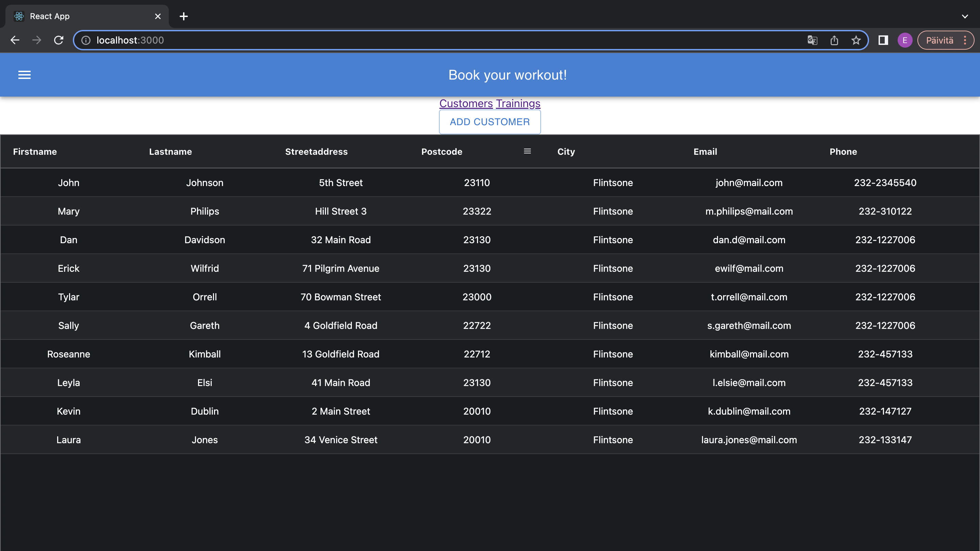
Task: Go to the Customers link
Action: pyautogui.click(x=465, y=103)
